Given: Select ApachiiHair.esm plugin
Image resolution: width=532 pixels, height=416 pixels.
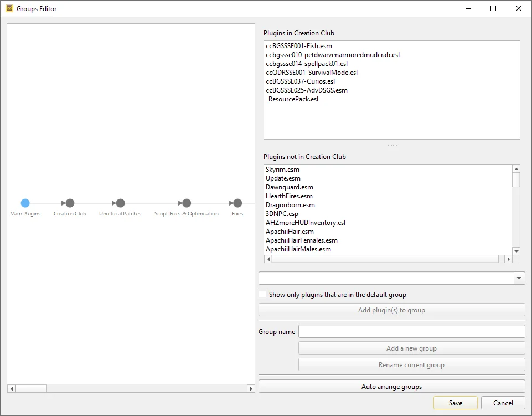Looking at the screenshot, I should tap(290, 231).
